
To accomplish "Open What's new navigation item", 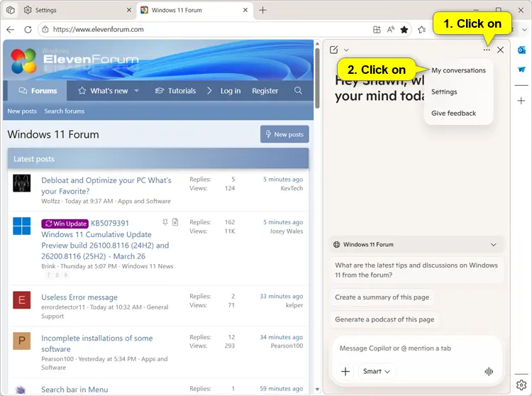I will (x=103, y=91).
